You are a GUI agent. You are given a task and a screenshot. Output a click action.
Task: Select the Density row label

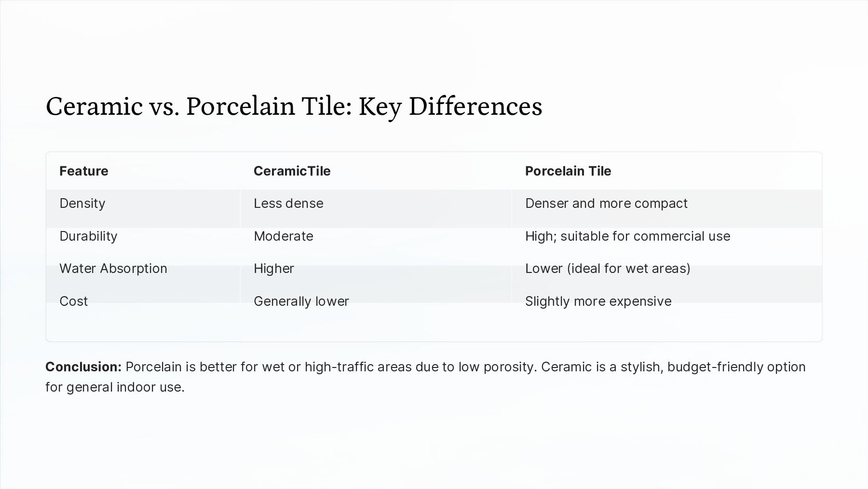82,204
